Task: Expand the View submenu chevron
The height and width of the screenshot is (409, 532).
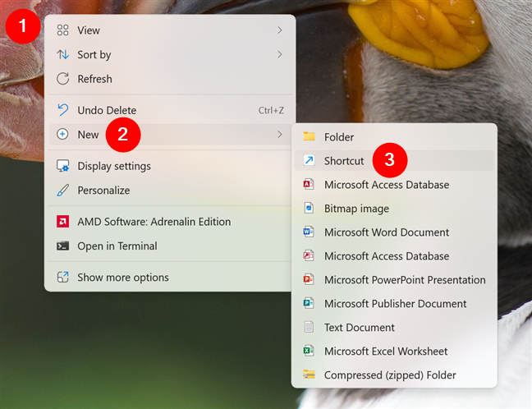Action: [x=280, y=30]
